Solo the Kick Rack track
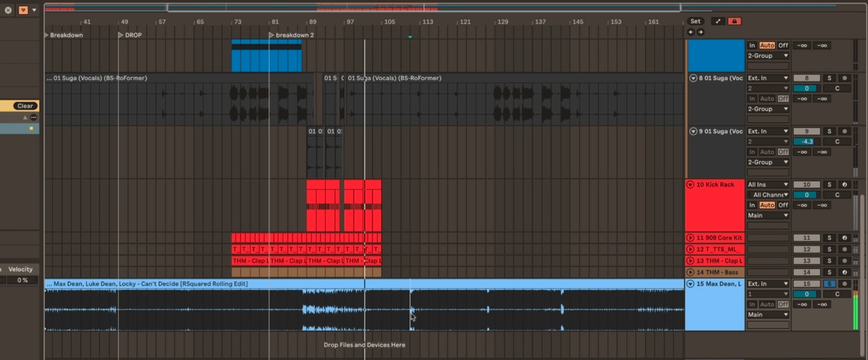This screenshot has height=360, width=868. tap(830, 184)
